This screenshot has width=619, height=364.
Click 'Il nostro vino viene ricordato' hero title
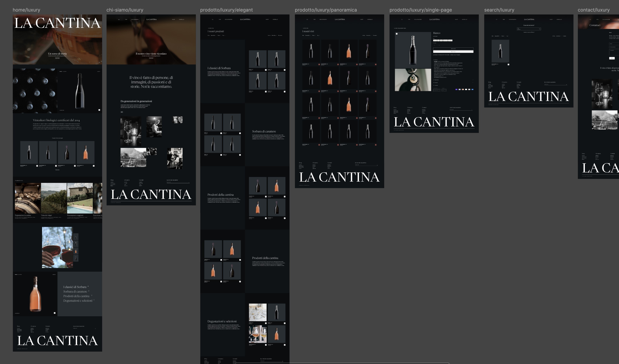tap(151, 54)
